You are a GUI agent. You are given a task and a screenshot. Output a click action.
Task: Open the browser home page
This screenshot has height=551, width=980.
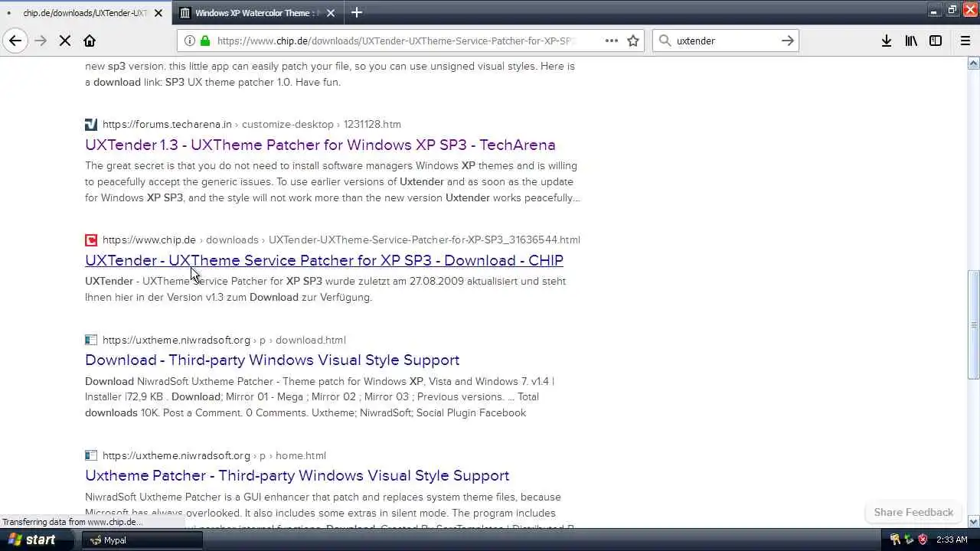90,41
